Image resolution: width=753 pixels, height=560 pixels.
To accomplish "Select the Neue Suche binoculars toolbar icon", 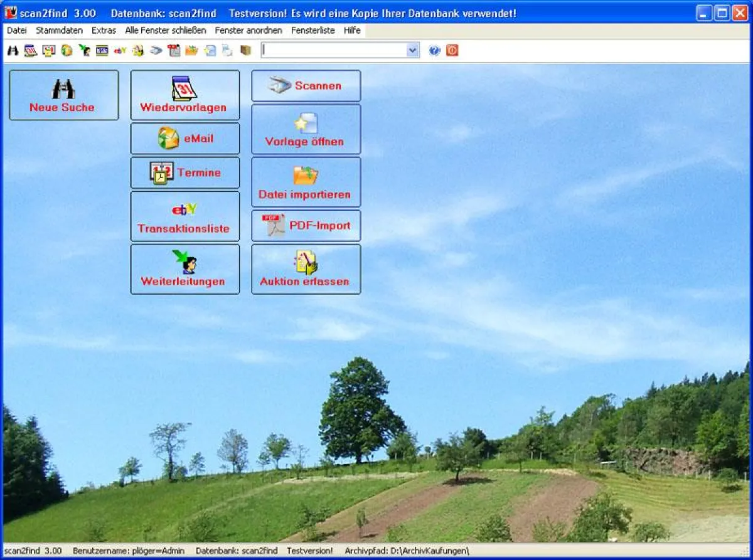I will pyautogui.click(x=13, y=50).
